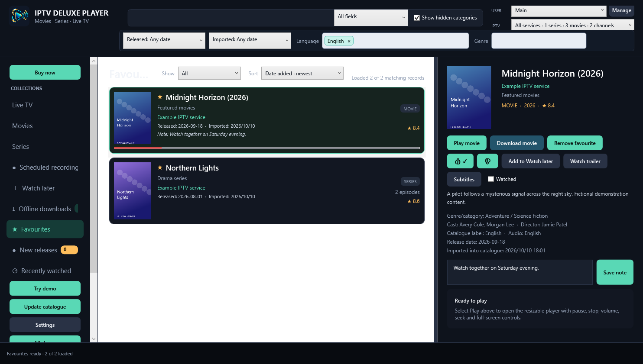Click the Midnight Horizon card playback progress bar

(x=267, y=148)
